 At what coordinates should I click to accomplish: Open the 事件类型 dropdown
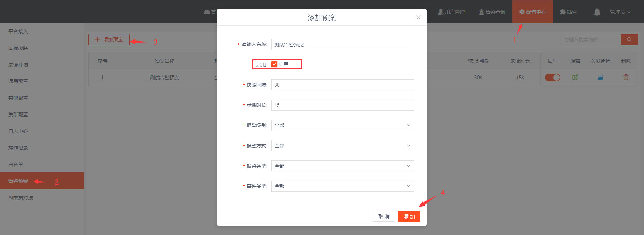[x=343, y=186]
